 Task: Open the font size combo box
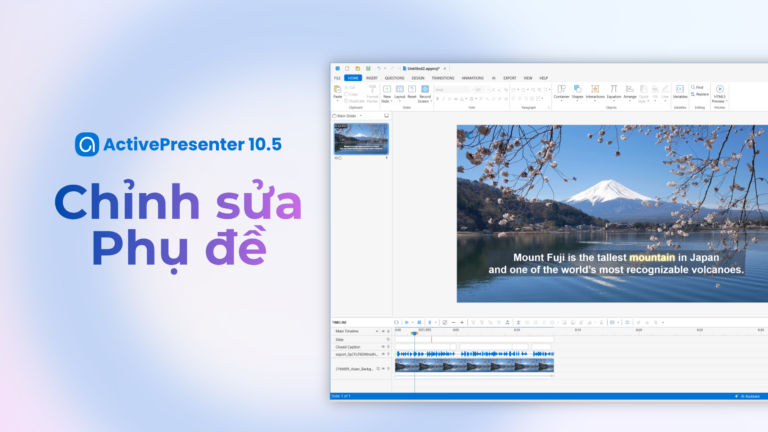(482, 90)
